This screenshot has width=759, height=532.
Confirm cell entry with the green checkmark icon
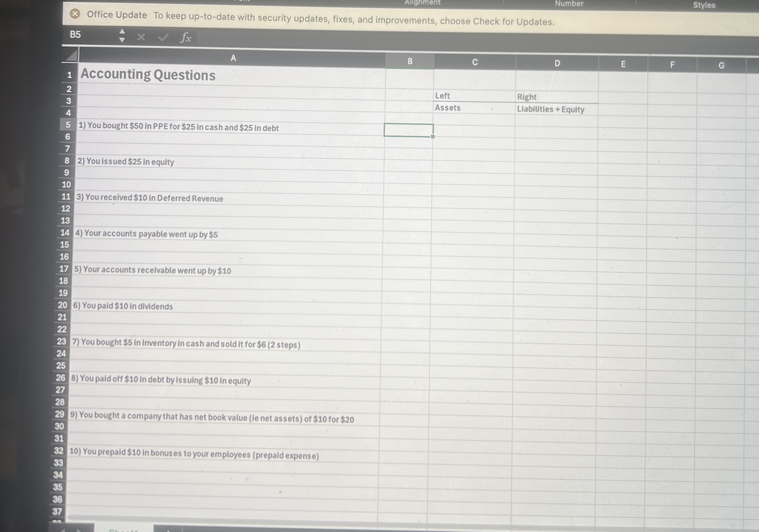[x=163, y=37]
